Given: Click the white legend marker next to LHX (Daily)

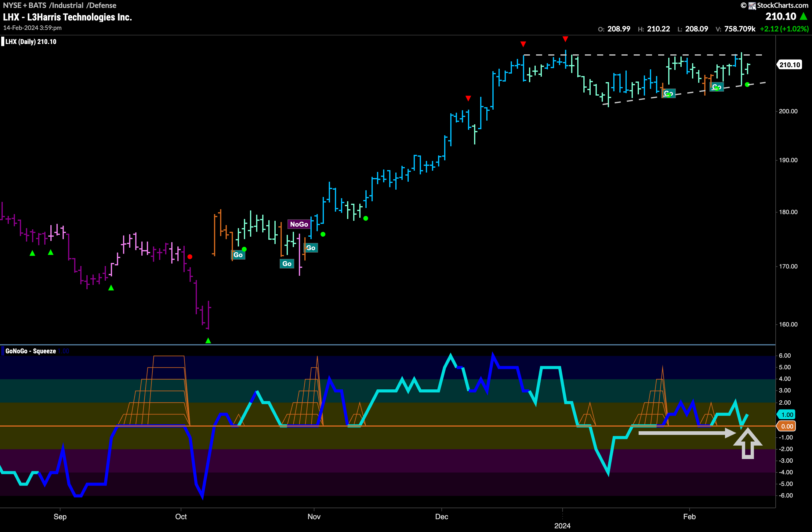Looking at the screenshot, I should click(x=3, y=42).
